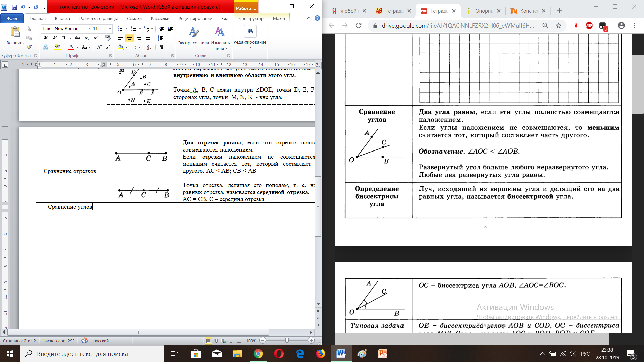644x362 pixels.
Task: Click the Increase Indent icon
Action: point(171,29)
